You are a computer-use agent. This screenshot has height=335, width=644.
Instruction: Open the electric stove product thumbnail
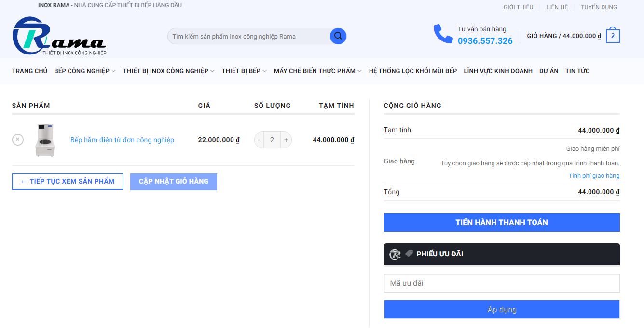(x=45, y=140)
